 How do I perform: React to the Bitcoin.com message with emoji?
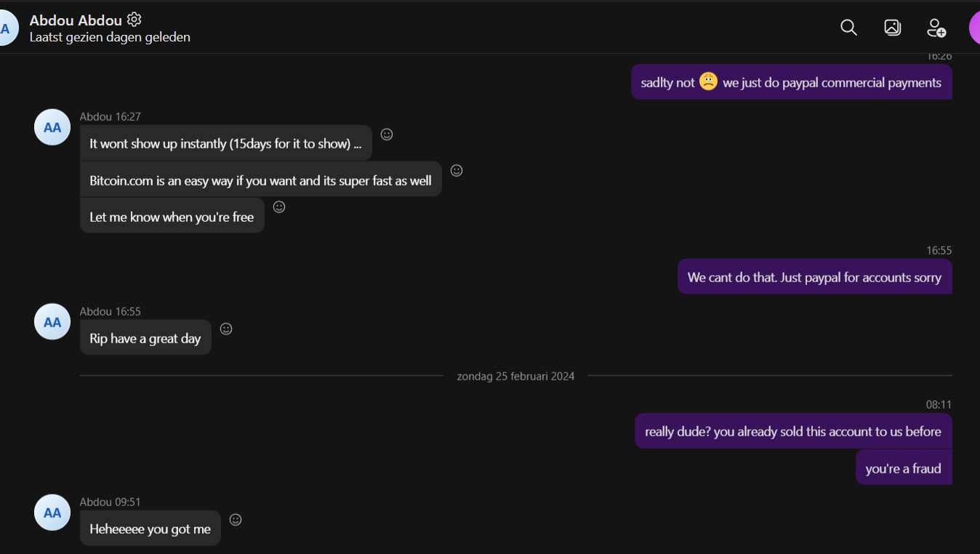(457, 171)
